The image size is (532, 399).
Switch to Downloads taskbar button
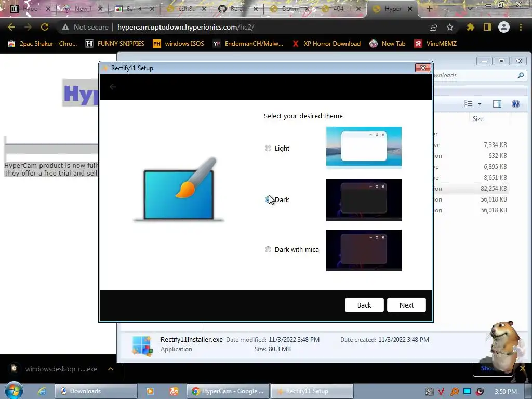point(96,391)
